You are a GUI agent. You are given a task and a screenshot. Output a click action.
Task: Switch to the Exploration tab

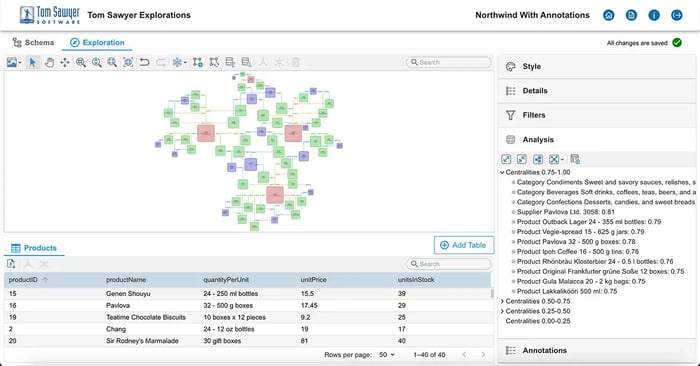[97, 42]
